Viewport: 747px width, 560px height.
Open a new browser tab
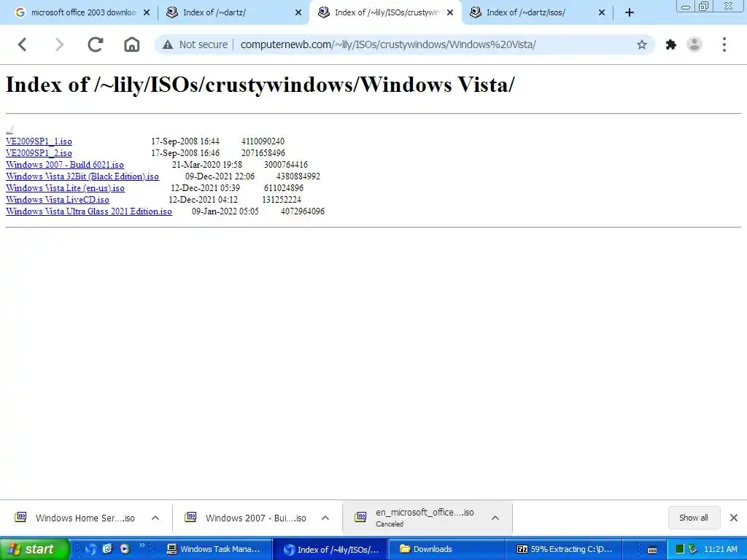click(x=630, y=13)
